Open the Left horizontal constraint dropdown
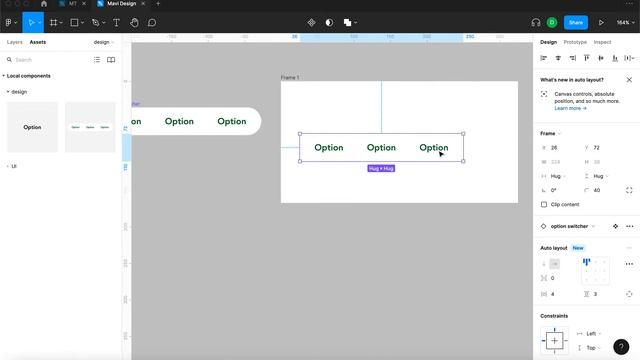This screenshot has width=640, height=360. pos(593,333)
